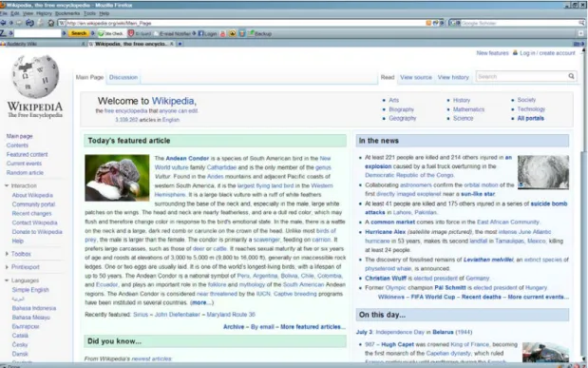
Task: Open the Edit menu
Action: (14, 13)
